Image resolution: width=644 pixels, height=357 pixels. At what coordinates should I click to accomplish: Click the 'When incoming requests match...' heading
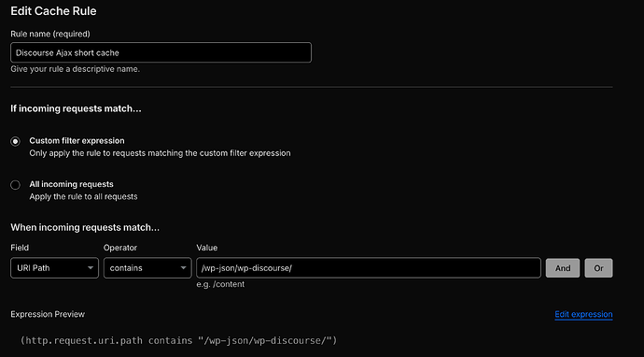tap(85, 227)
